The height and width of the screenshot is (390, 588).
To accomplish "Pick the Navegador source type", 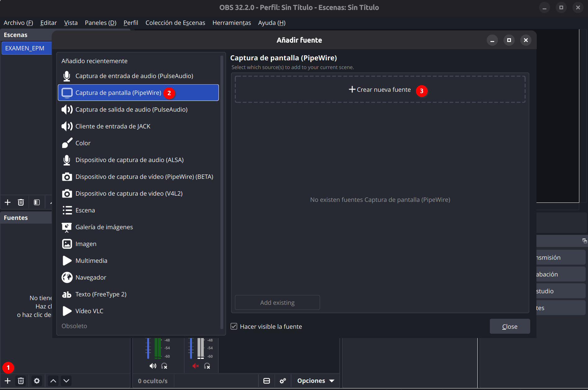I will tap(138, 277).
